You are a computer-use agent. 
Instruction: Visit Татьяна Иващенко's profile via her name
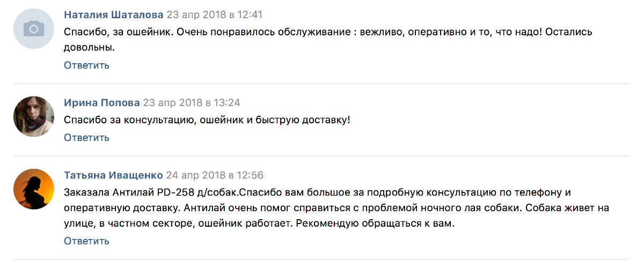(113, 175)
